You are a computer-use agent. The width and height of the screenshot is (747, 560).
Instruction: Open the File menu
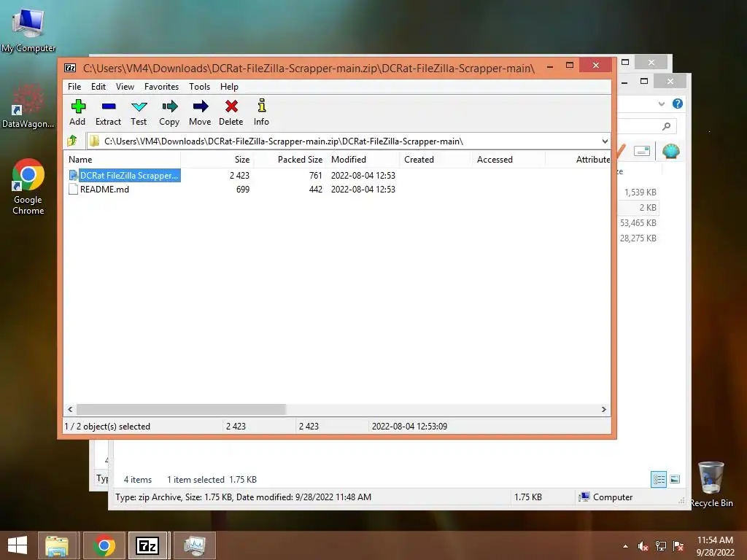point(74,87)
